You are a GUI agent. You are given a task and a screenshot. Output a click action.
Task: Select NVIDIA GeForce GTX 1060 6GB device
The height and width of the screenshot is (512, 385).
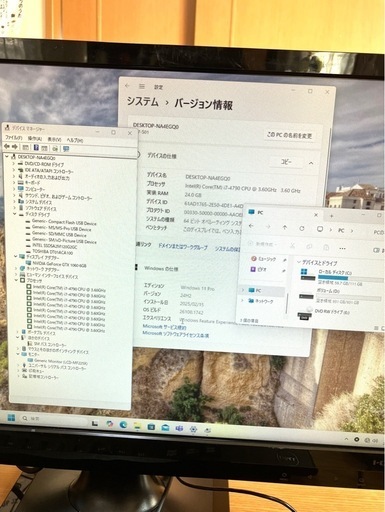[59, 265]
